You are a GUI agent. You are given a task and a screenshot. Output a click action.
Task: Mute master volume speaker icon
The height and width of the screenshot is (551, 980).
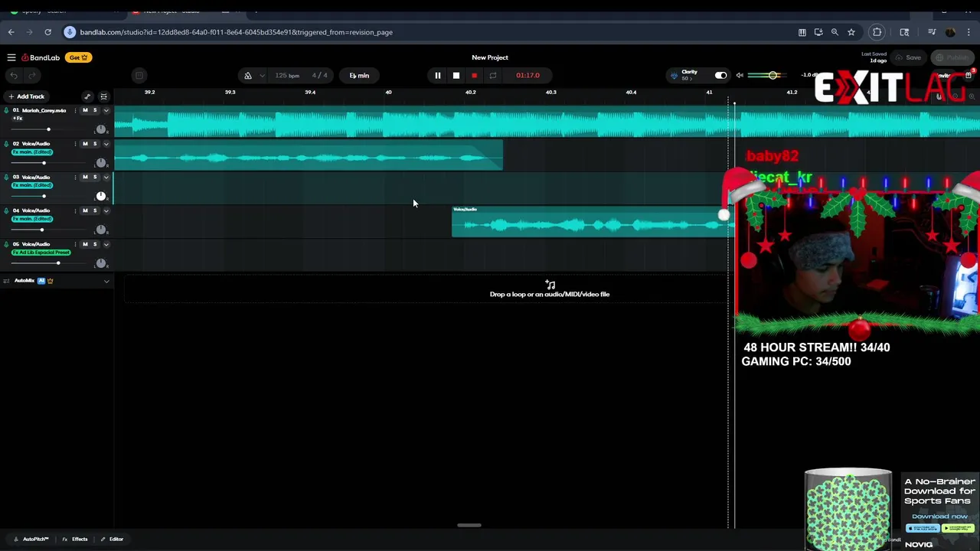(x=740, y=75)
